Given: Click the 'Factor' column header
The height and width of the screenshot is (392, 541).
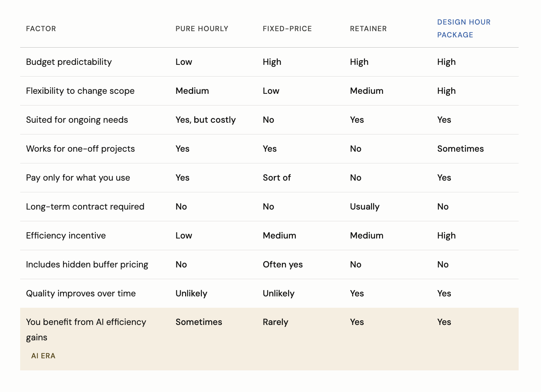Looking at the screenshot, I should tap(41, 29).
